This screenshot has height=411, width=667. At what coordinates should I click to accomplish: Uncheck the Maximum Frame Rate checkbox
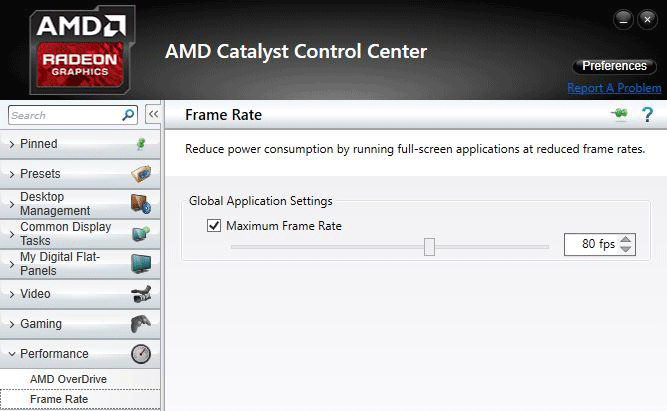[214, 226]
